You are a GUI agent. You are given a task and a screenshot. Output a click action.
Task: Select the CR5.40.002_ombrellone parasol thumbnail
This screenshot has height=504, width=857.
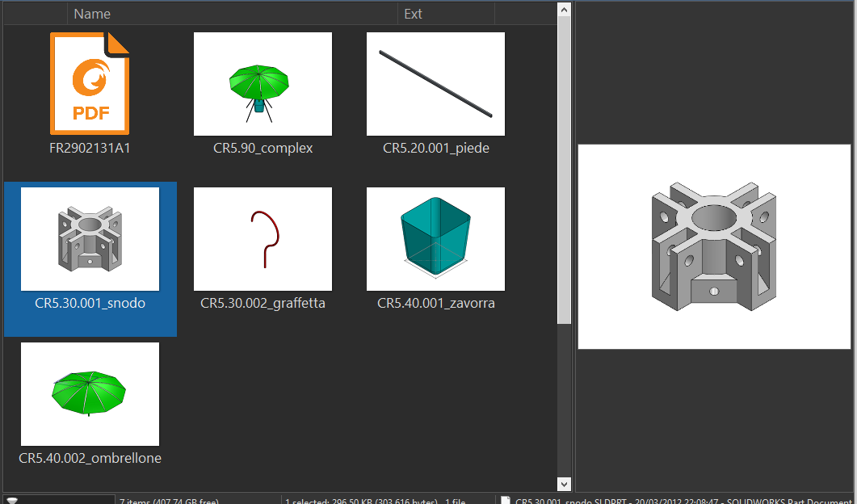(90, 393)
